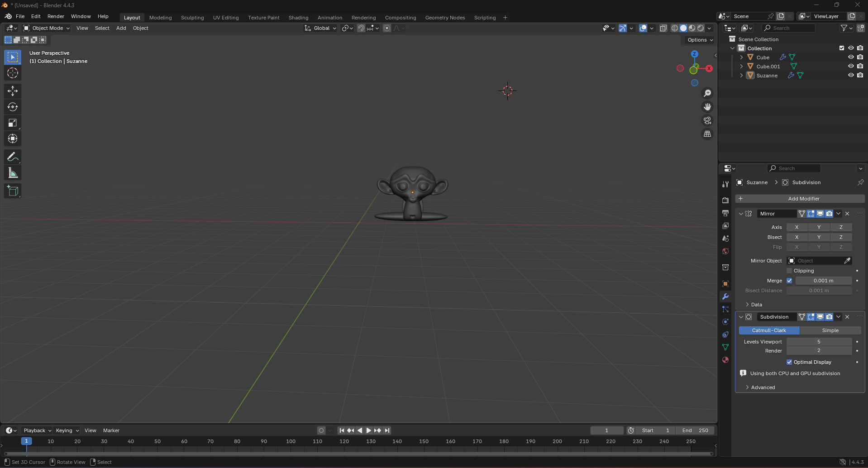The image size is (868, 468).
Task: Select the Cursor tool in the toolbar
Action: (13, 73)
